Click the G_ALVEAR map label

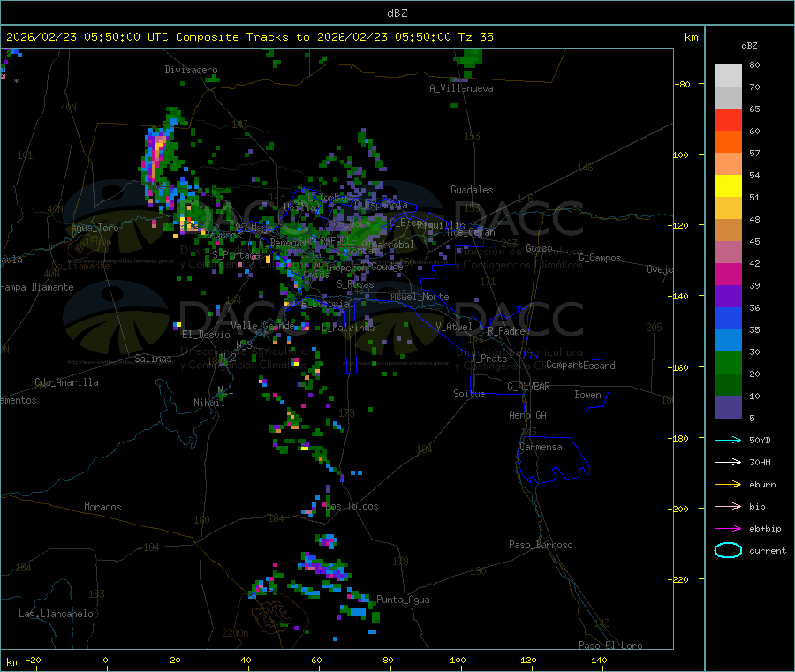tap(528, 387)
